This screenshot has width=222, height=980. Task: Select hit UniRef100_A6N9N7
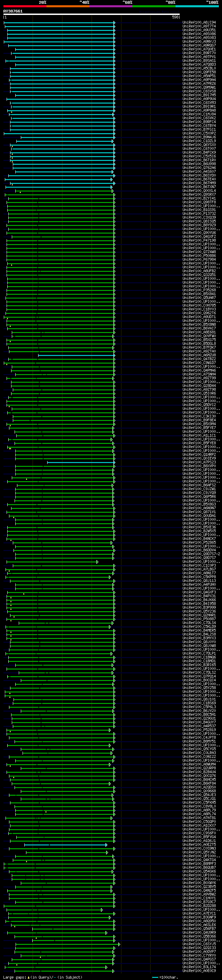coord(199,508)
